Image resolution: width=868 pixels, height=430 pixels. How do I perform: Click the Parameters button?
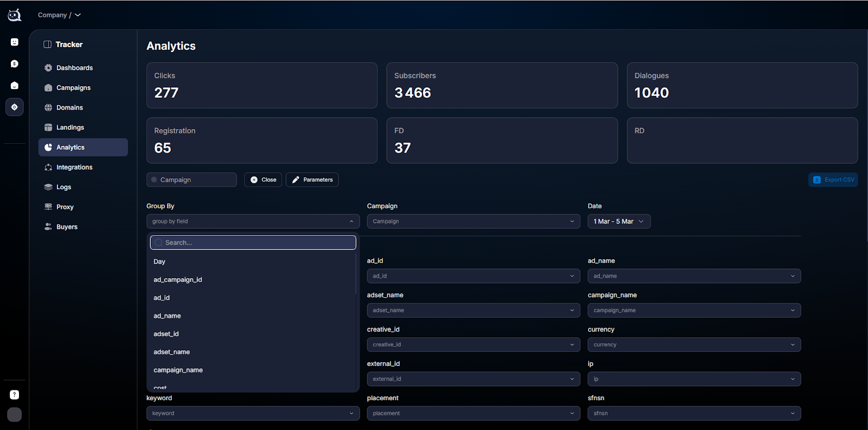[312, 179]
